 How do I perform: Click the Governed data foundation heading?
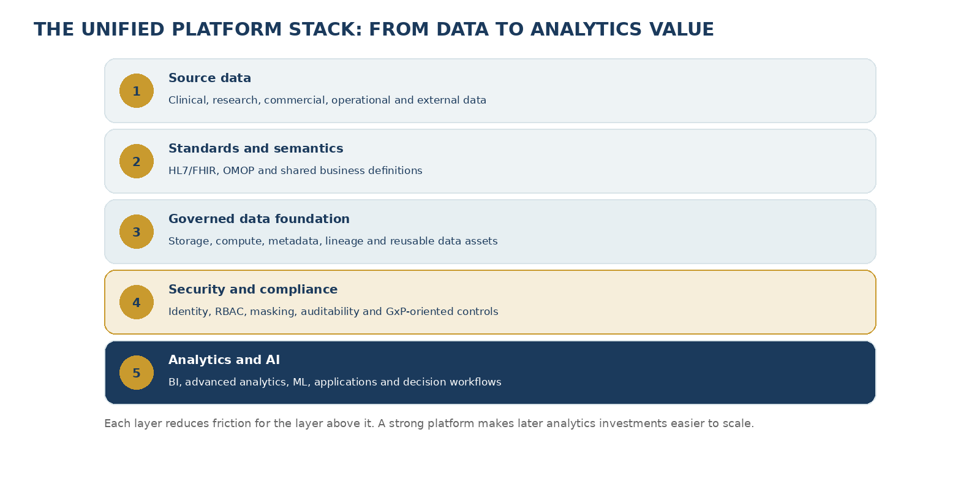pyautogui.click(x=259, y=219)
